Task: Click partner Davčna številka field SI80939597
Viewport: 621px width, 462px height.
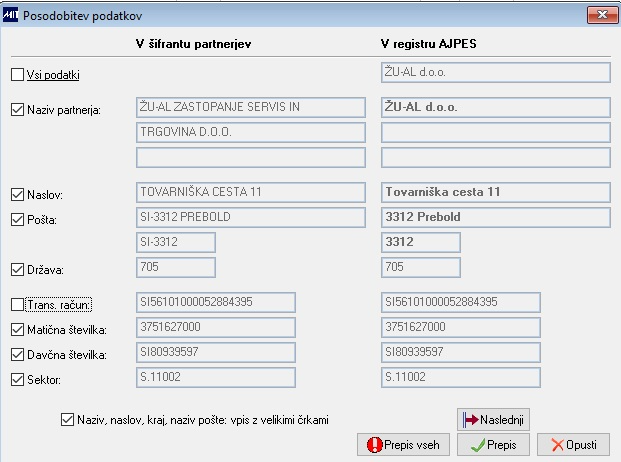Action: [x=216, y=352]
